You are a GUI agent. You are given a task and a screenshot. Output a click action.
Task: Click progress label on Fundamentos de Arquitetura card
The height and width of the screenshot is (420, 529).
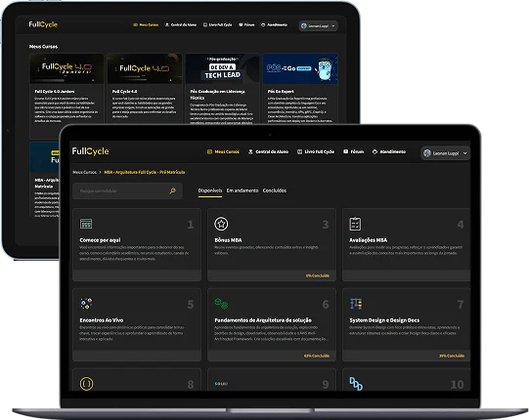pos(317,356)
